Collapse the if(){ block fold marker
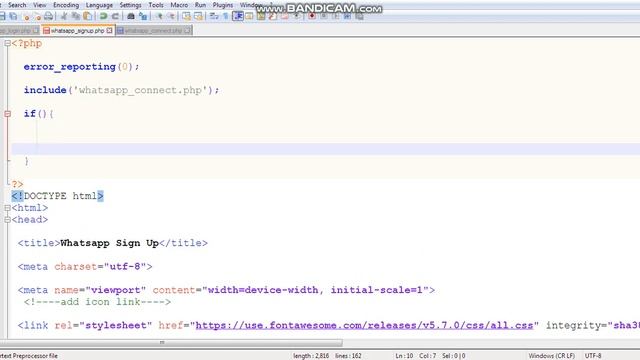The image size is (640, 360). click(x=7, y=114)
